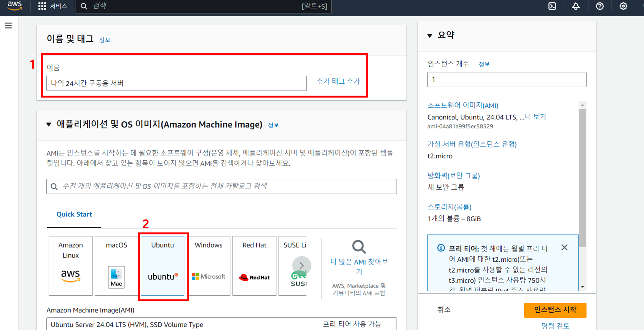Select the Red Hat AMI card
Image resolution: width=644 pixels, height=330 pixels.
click(x=254, y=266)
